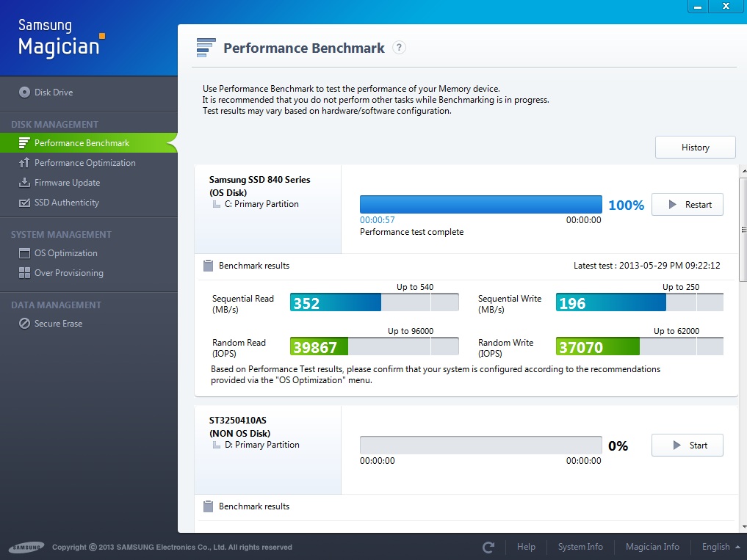This screenshot has width=747, height=560.
Task: Open System Info from footer
Action: [x=580, y=547]
